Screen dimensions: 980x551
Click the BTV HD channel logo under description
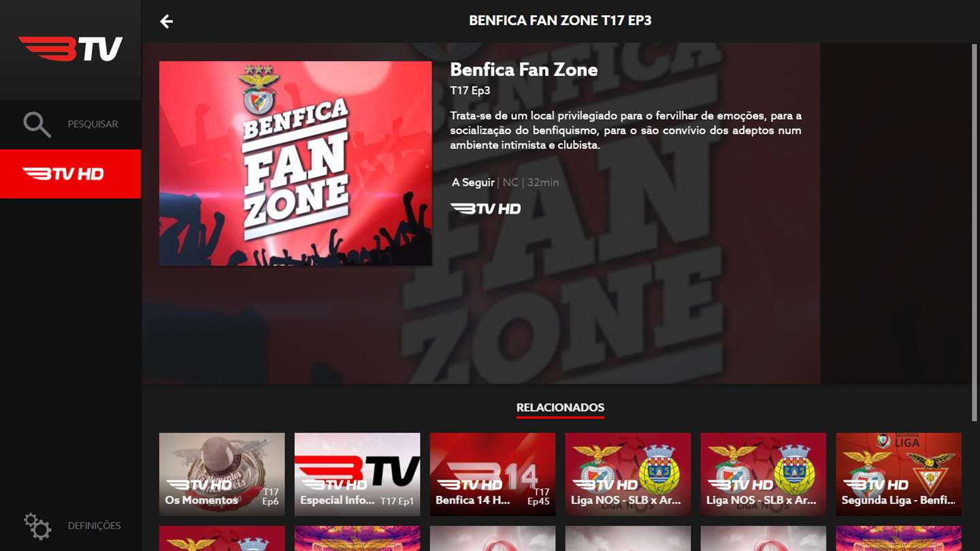485,208
